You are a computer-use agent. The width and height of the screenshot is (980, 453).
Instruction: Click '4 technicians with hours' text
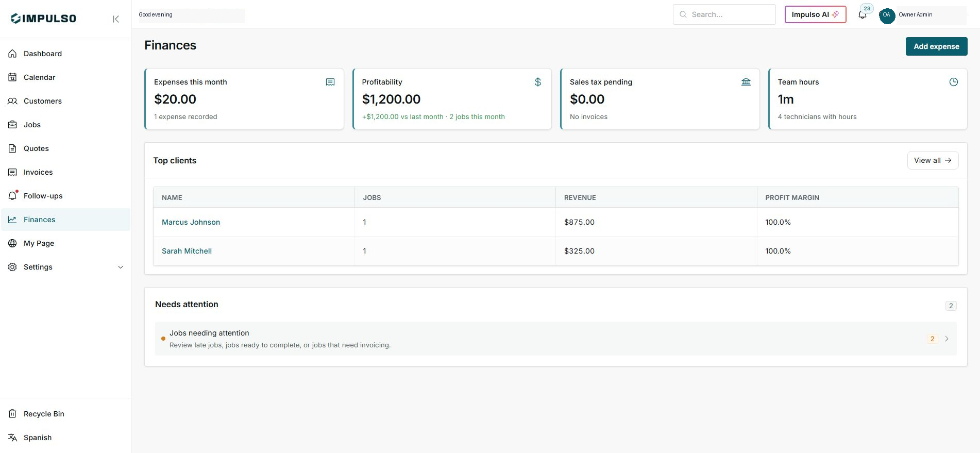click(x=817, y=117)
